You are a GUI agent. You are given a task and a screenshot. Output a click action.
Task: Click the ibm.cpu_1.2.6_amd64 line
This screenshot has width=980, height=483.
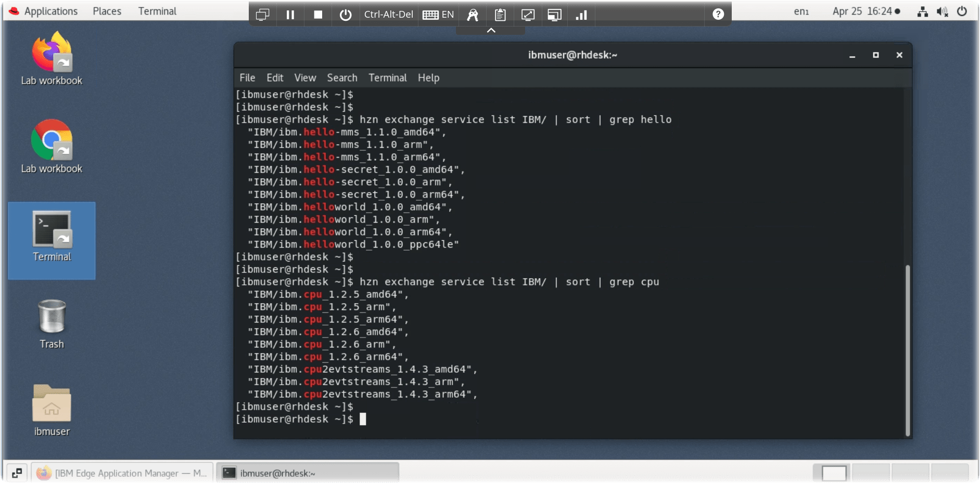(327, 332)
